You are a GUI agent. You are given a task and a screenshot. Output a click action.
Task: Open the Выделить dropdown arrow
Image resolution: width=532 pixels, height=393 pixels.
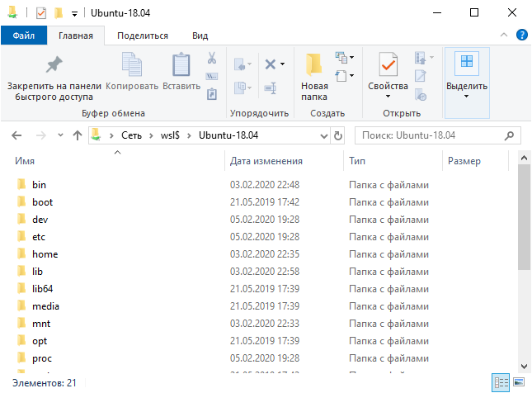coord(467,97)
